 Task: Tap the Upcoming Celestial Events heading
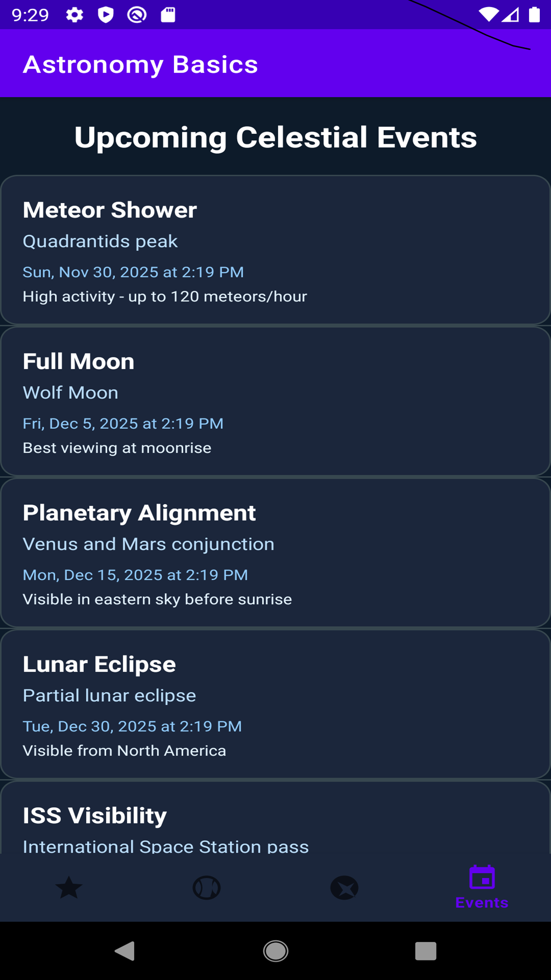[x=275, y=137]
